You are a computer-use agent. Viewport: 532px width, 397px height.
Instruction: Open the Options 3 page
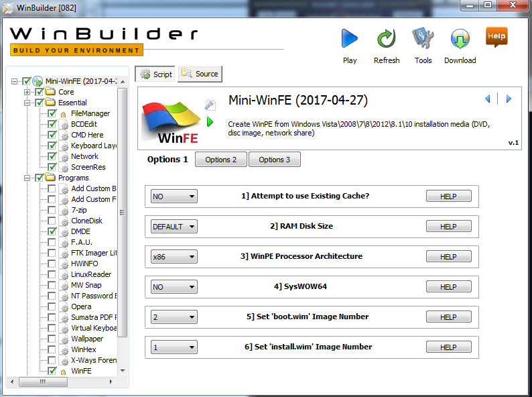[275, 160]
